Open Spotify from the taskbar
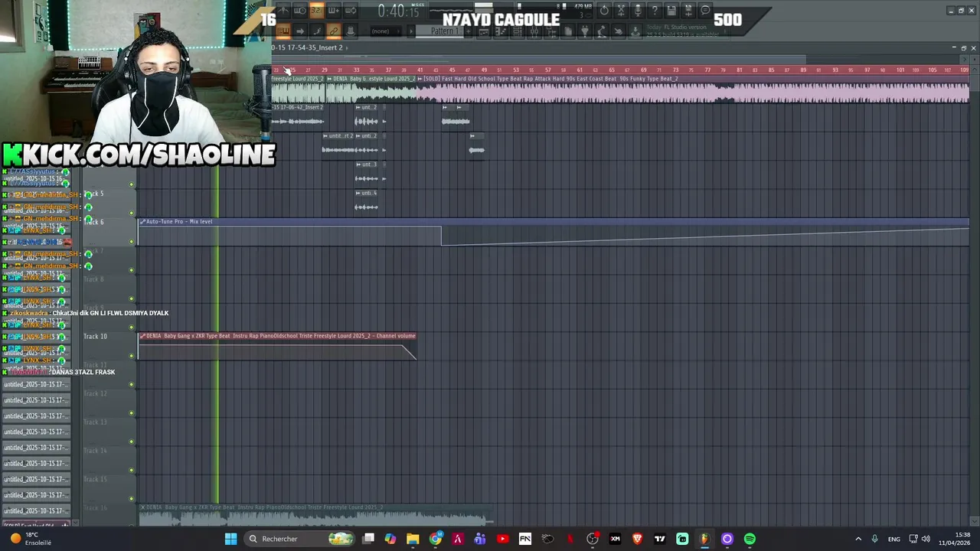 pos(750,539)
